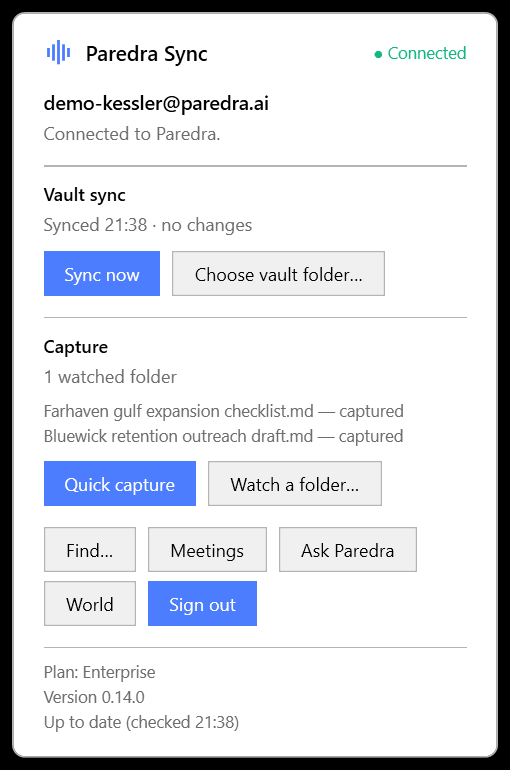The image size is (510, 770).
Task: Click the 'Synced 21:38 · no changes' status
Action: point(148,225)
